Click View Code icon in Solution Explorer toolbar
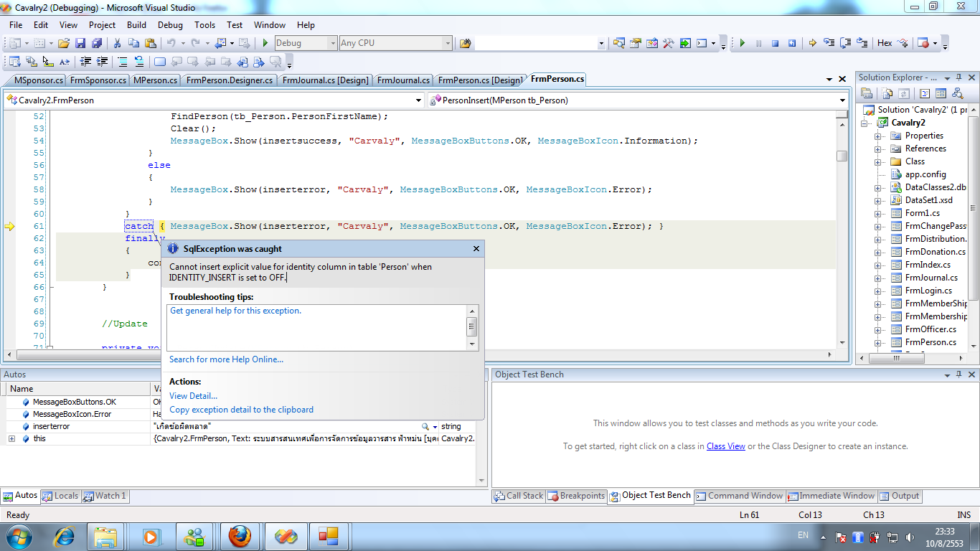The width and height of the screenshot is (980, 551). [925, 93]
